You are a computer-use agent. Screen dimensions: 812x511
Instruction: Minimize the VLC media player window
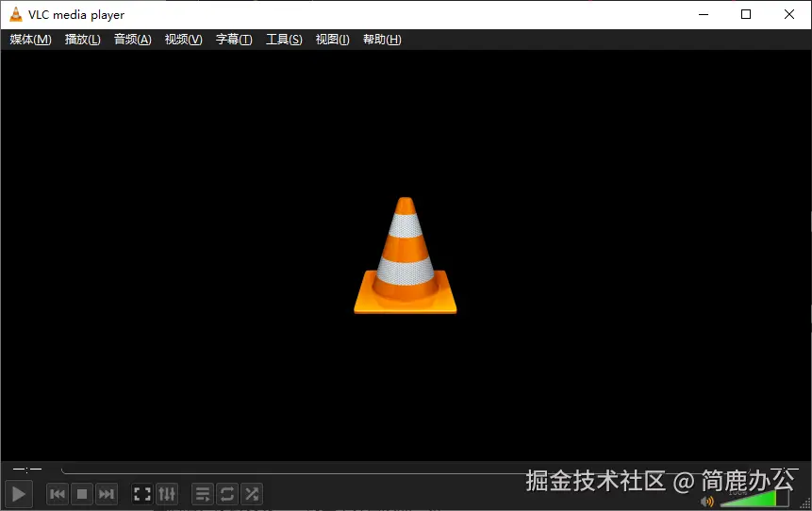704,14
